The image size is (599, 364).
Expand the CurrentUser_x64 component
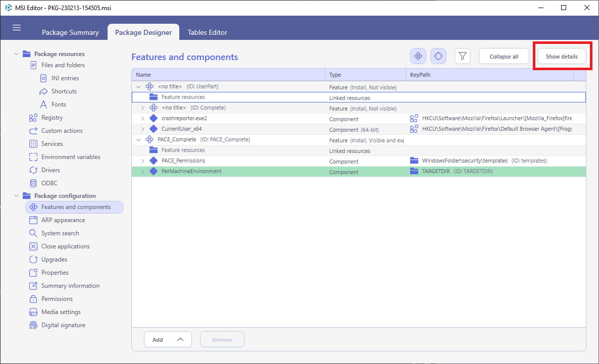[x=142, y=129]
